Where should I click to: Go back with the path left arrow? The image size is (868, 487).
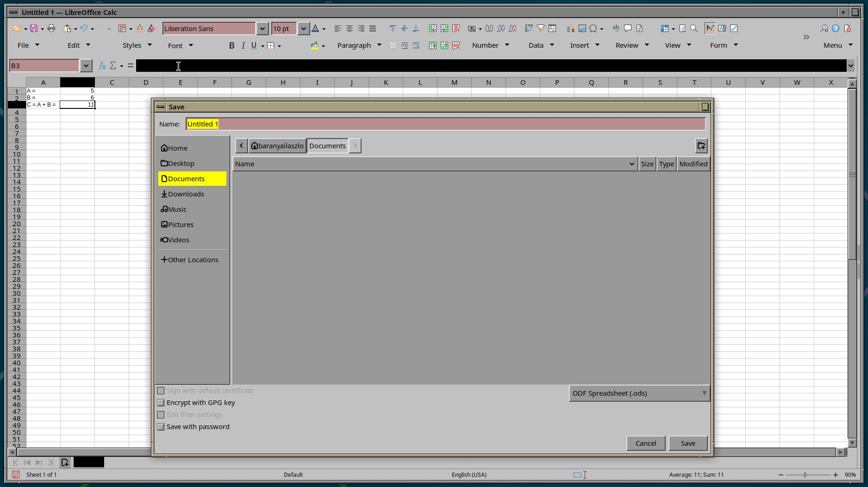(241, 146)
